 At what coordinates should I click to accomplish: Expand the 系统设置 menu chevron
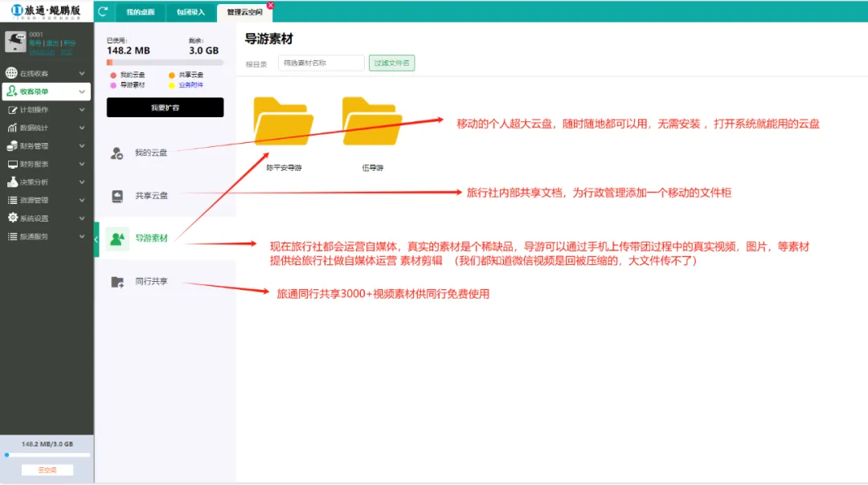(x=82, y=218)
